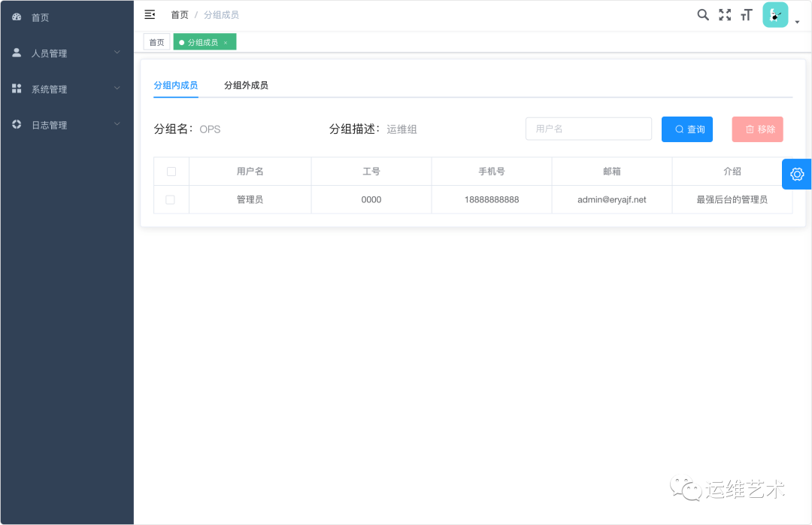Viewport: 812px width, 525px height.
Task: Open table settings via the blue gear icon
Action: pyautogui.click(x=797, y=174)
